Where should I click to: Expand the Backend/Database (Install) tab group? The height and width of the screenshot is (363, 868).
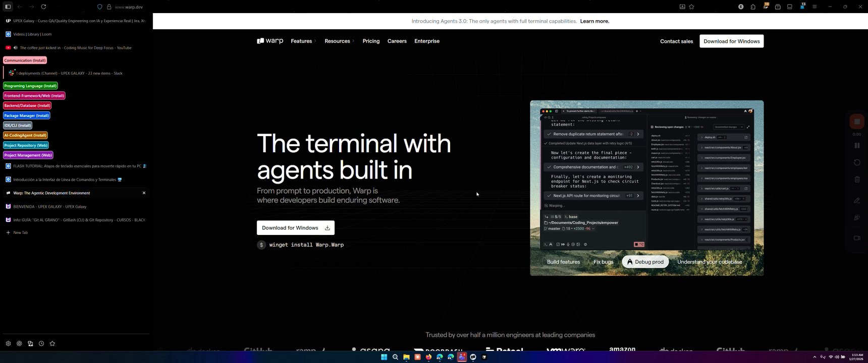point(27,105)
